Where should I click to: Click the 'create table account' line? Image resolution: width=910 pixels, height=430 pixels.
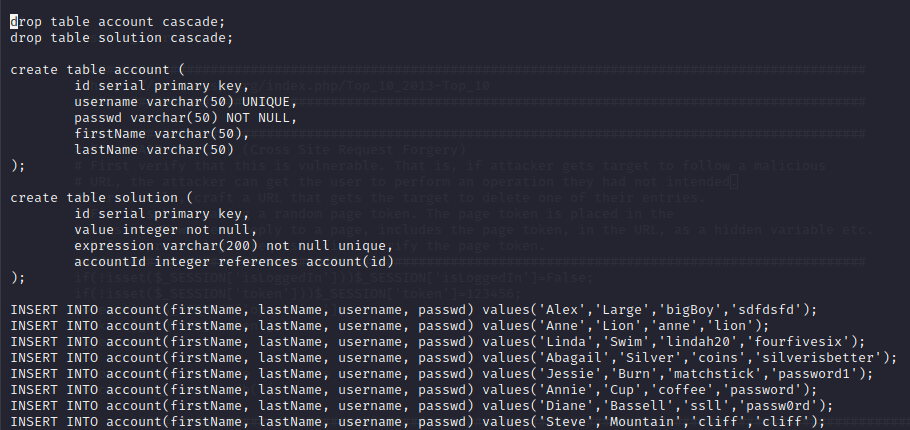pyautogui.click(x=98, y=69)
